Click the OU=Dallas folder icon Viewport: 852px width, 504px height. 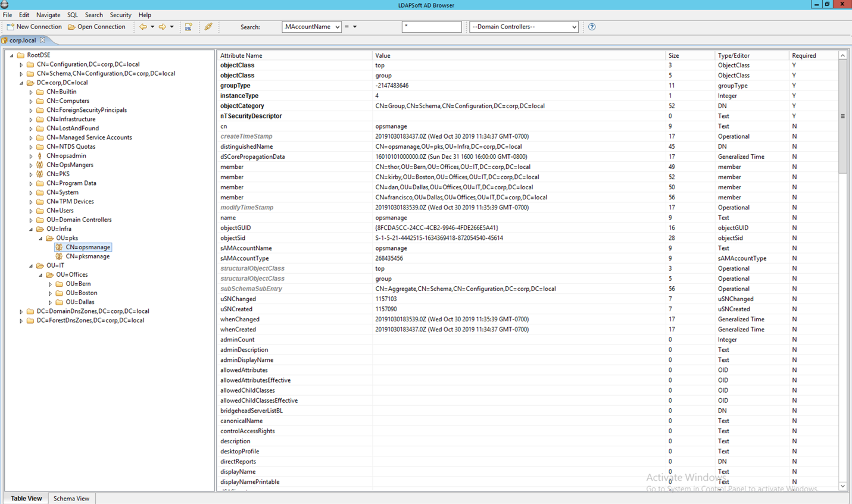[59, 302]
